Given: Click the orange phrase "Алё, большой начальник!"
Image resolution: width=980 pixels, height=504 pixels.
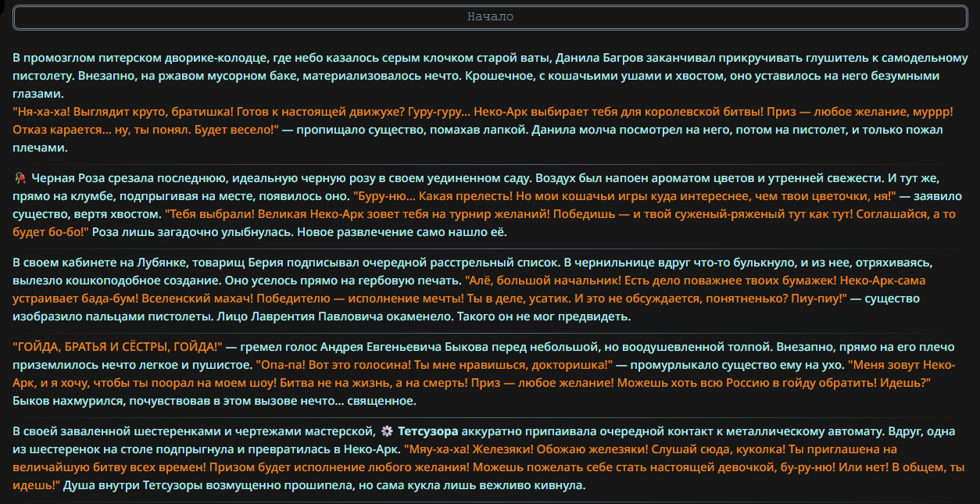Looking at the screenshot, I should pos(542,281).
